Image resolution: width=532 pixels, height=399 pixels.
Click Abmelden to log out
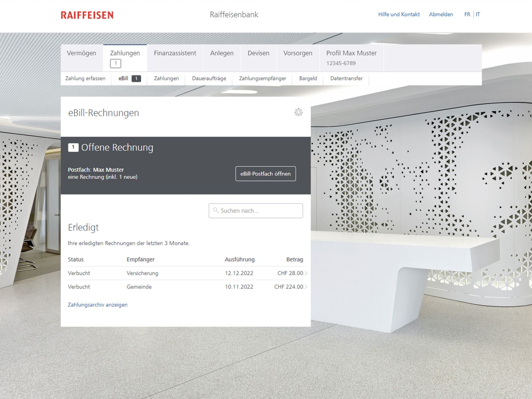441,14
